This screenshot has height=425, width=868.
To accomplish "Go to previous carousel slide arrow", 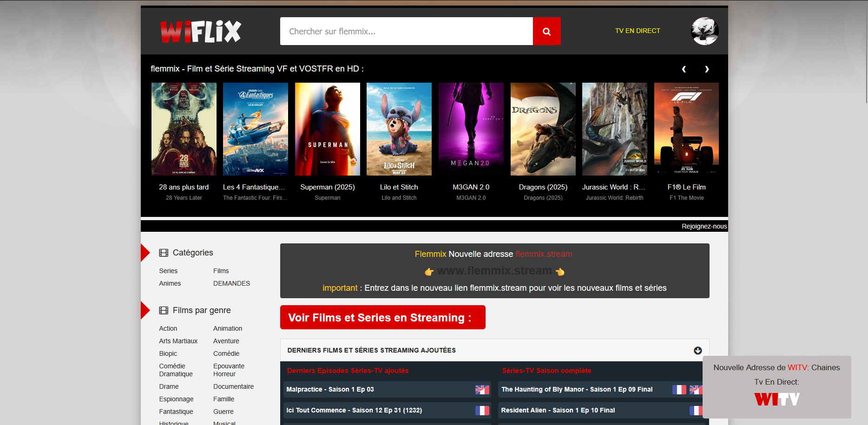I will coord(684,69).
